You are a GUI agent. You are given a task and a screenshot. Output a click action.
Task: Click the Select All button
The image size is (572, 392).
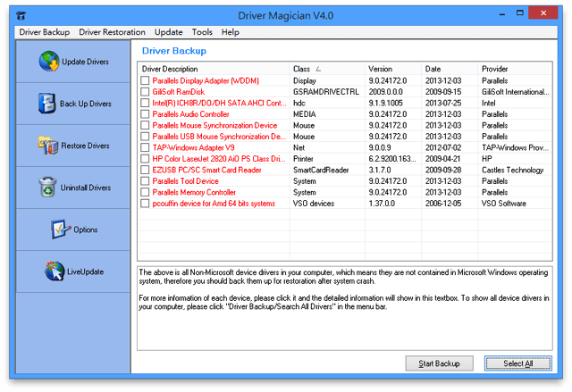[x=518, y=363]
